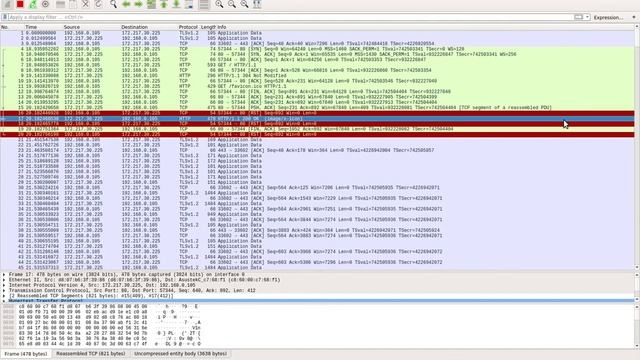Open the Expression... filter builder
Viewport: 640px width, 360px height.
(608, 18)
